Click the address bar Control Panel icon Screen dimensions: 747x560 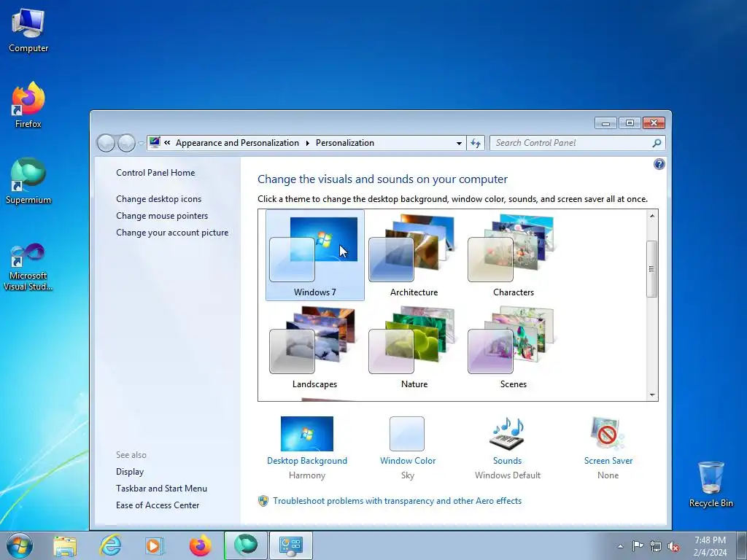(155, 142)
